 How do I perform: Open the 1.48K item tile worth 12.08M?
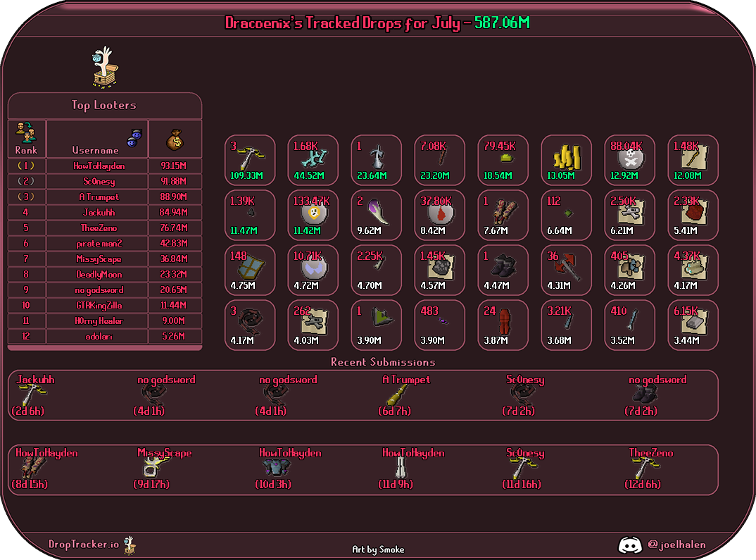693,160
